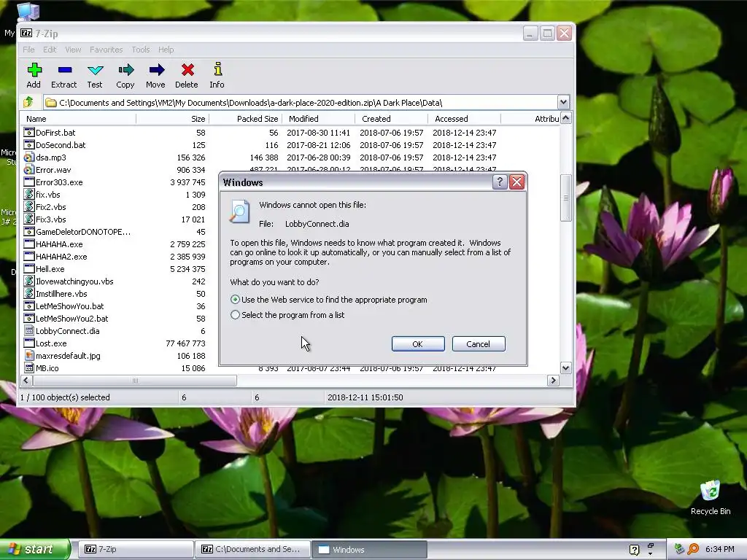This screenshot has height=560, width=747.
Task: Click the Info toolbar icon
Action: pos(217,69)
